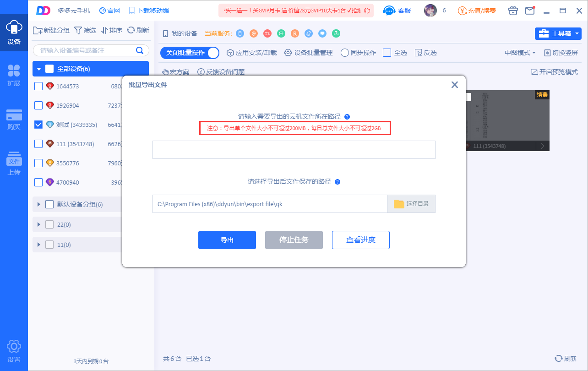The height and width of the screenshot is (371, 588).
Task: Click the export save path field
Action: (270, 204)
